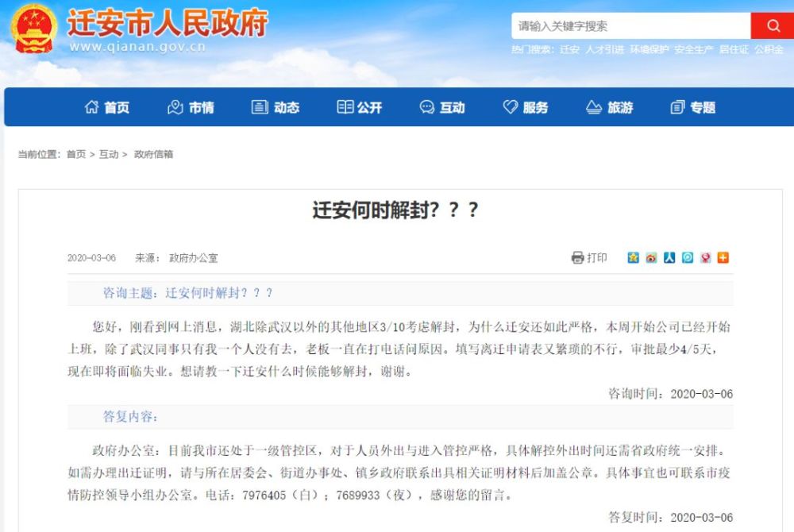The width and height of the screenshot is (794, 532).
Task: Open the 市情 navigation menu item
Action: [x=191, y=107]
